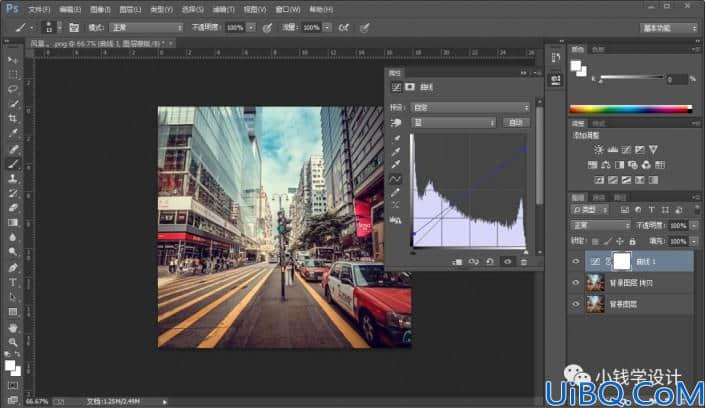Pick the gray point eyedropper in Curves

[396, 152]
